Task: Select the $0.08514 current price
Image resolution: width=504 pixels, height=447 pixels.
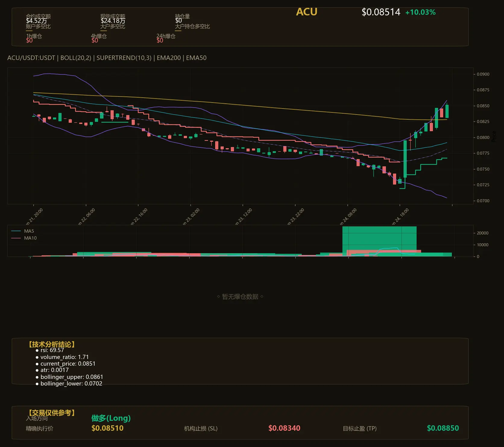Action: 381,12
